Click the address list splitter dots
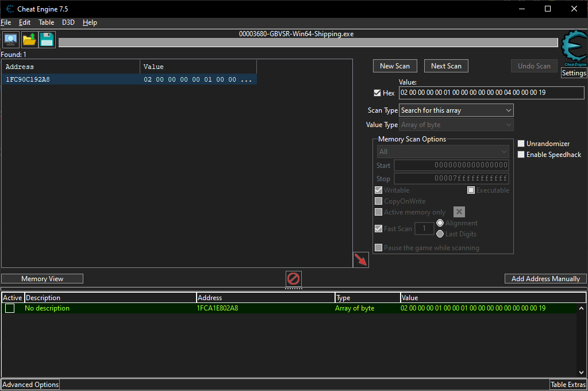Image resolution: width=588 pixels, height=391 pixels. click(x=293, y=289)
